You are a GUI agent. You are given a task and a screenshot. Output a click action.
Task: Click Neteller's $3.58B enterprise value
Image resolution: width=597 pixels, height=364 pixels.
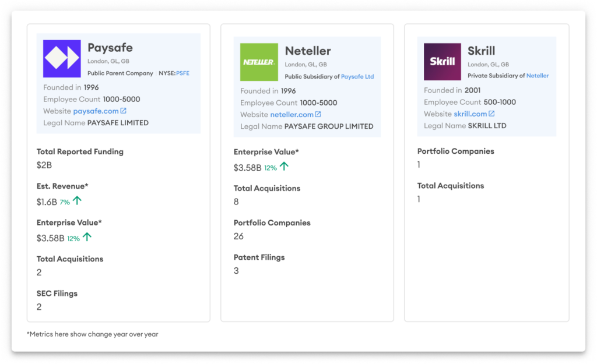pos(247,168)
